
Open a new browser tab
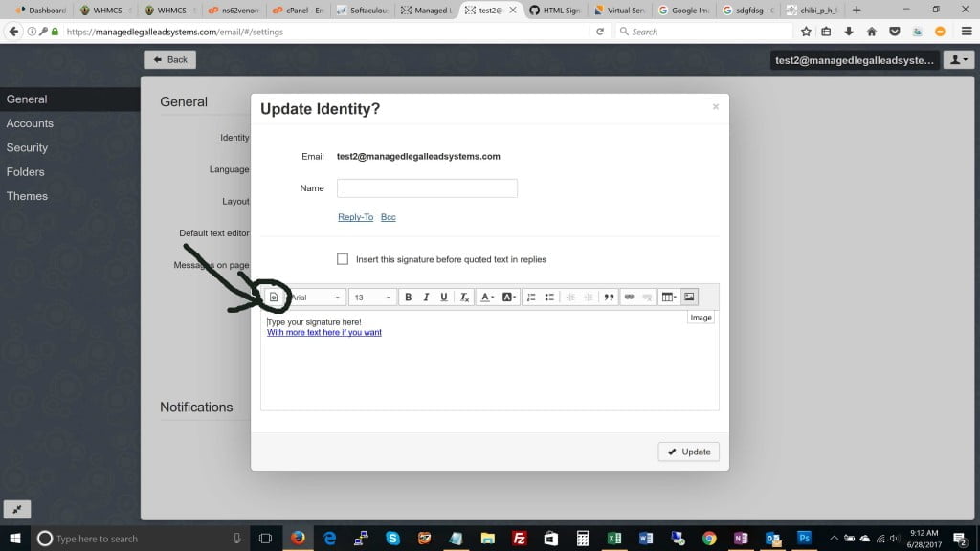pos(857,10)
